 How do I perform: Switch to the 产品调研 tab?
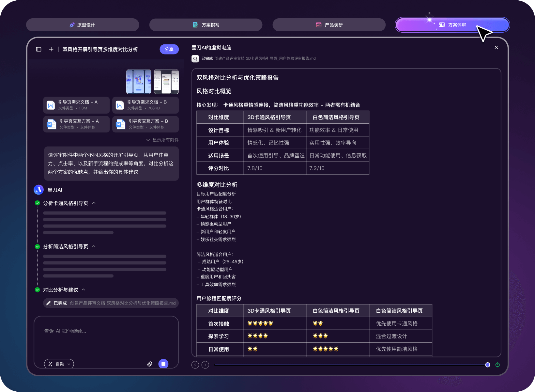click(329, 25)
